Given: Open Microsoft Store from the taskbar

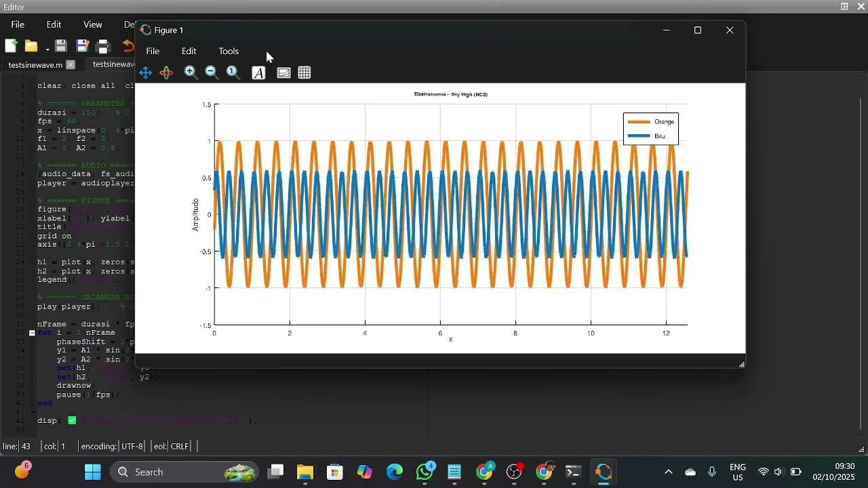Looking at the screenshot, I should point(335,472).
